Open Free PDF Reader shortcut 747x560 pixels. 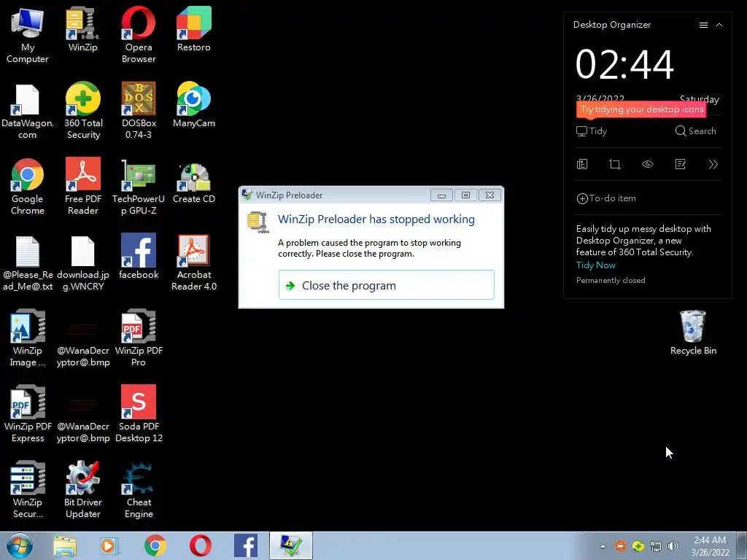pyautogui.click(x=83, y=186)
